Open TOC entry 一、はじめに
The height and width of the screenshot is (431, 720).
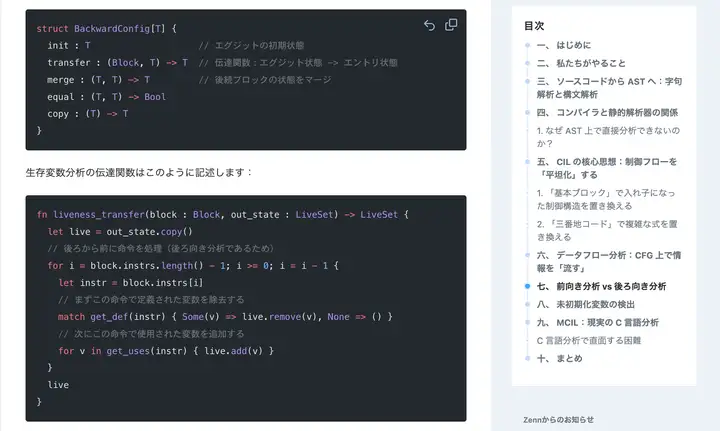[x=564, y=45]
